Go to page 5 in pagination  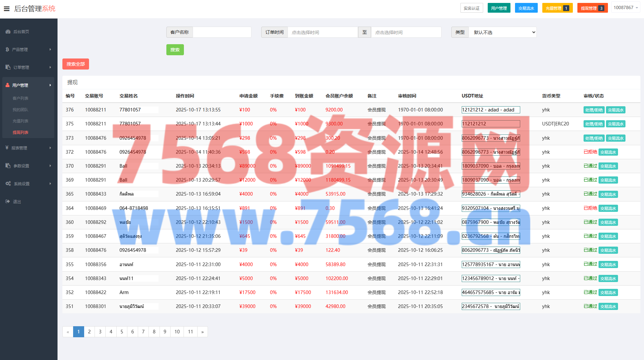pos(122,332)
